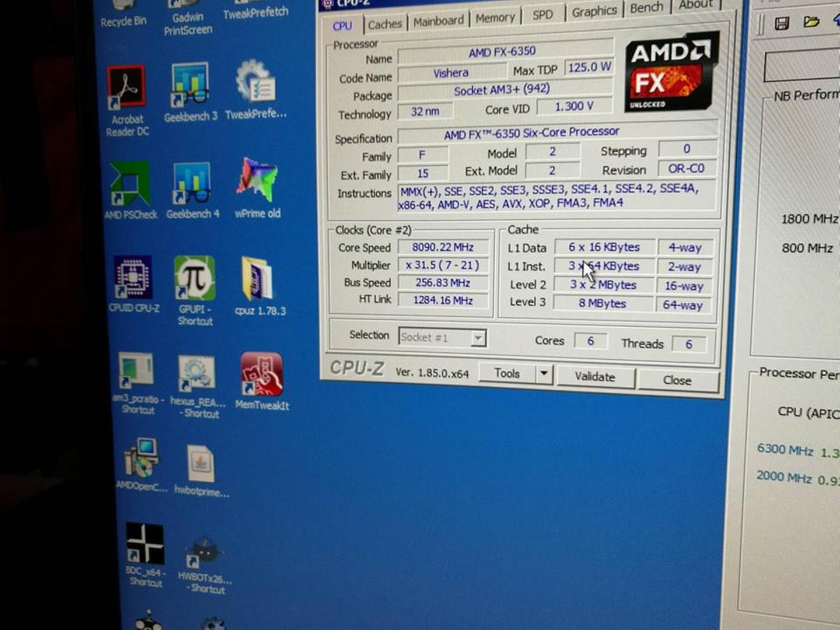The width and height of the screenshot is (840, 630).
Task: Open the About tab
Action: [695, 5]
